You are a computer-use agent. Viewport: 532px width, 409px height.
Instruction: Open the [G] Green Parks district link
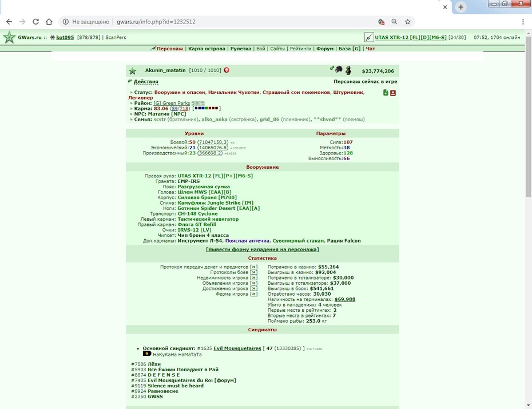click(172, 103)
